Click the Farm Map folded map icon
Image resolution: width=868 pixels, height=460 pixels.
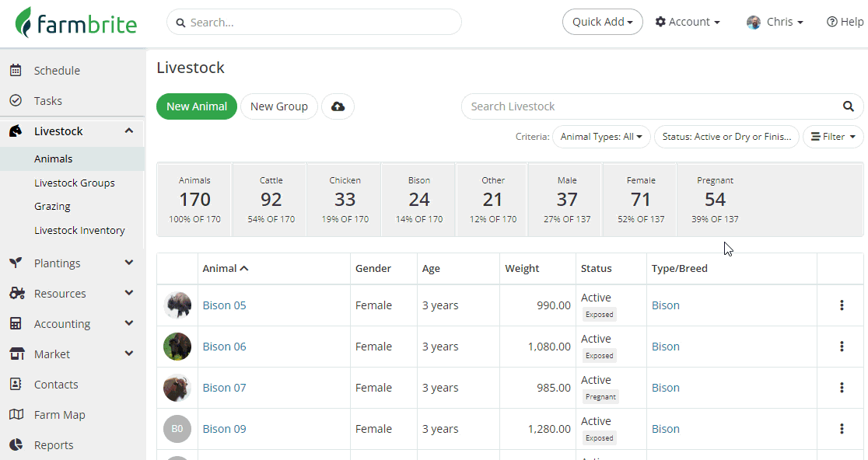[16, 414]
